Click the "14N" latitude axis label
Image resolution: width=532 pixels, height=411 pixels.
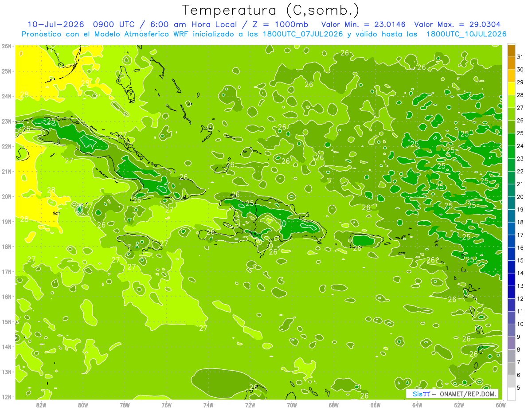[x=7, y=347]
